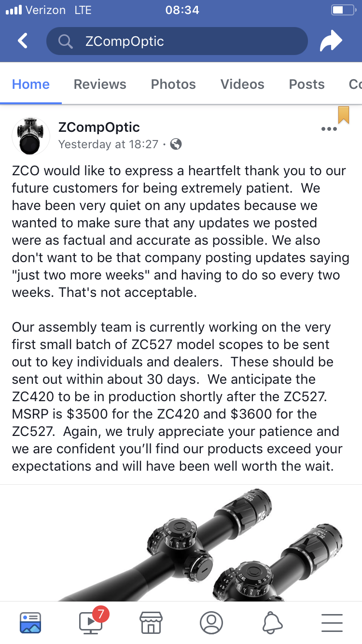The width and height of the screenshot is (362, 644).
Task: Switch to the Videos tab
Action: click(x=242, y=84)
